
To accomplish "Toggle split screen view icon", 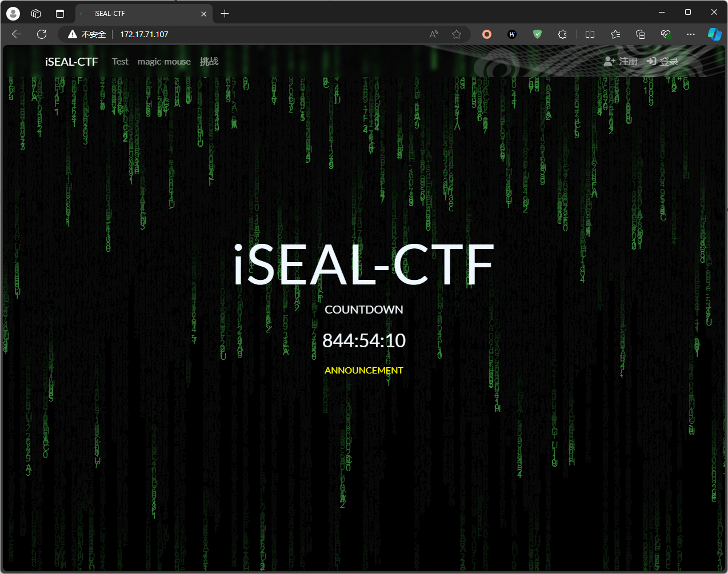I will [x=590, y=34].
